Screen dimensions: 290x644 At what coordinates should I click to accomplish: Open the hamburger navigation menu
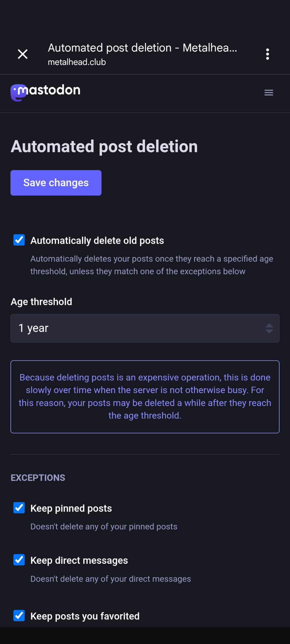[x=269, y=93]
